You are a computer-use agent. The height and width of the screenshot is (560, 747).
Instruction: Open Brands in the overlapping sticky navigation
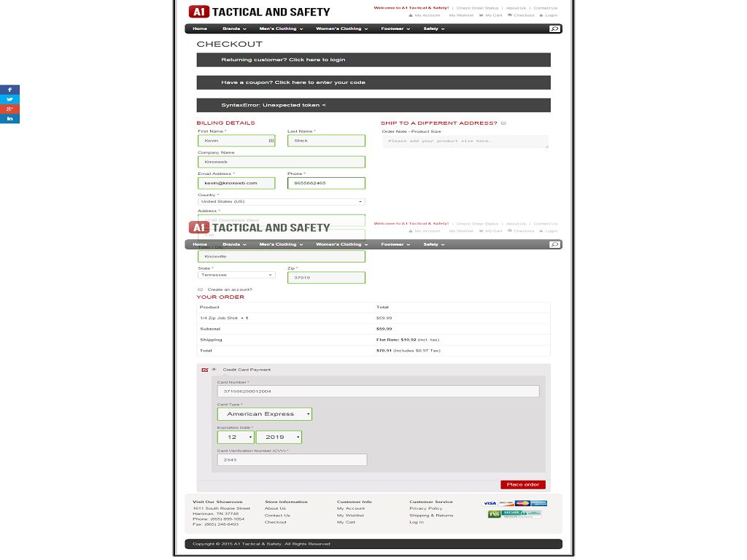tap(234, 244)
